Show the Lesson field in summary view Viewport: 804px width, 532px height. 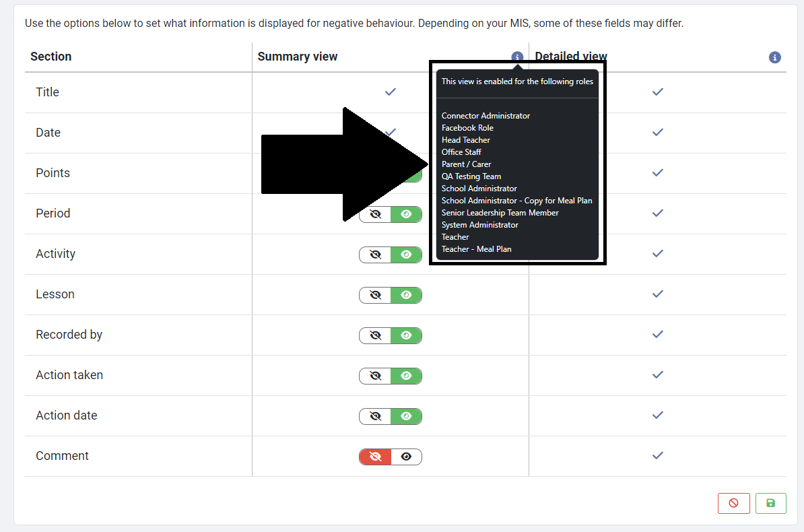pyautogui.click(x=406, y=295)
